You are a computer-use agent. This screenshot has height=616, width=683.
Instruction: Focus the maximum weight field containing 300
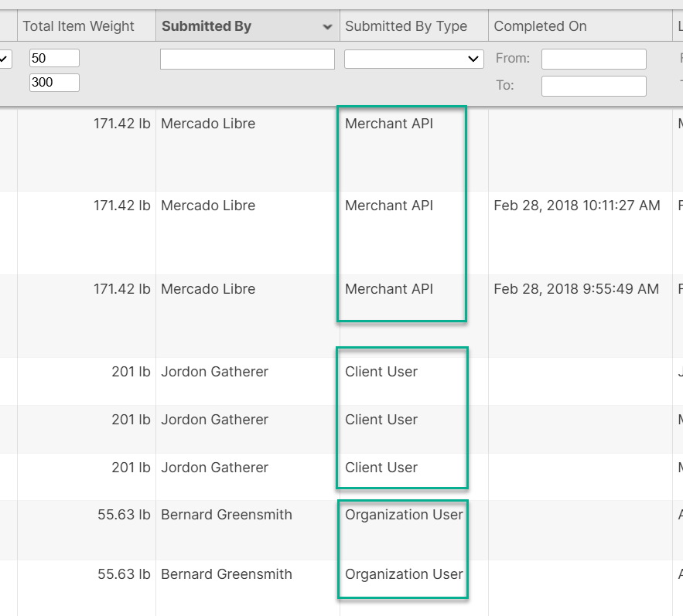tap(54, 82)
